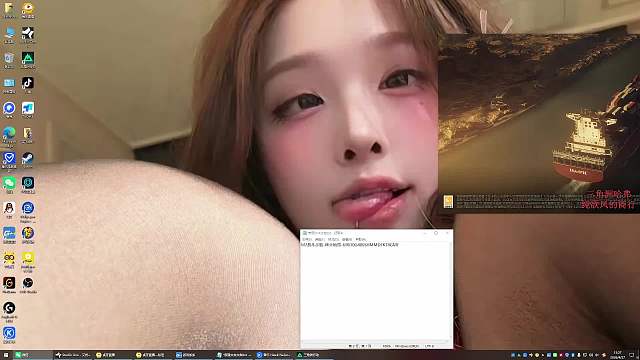This screenshot has width=640, height=360.
Task: Open the This PC desktop icon
Action: coord(9,35)
